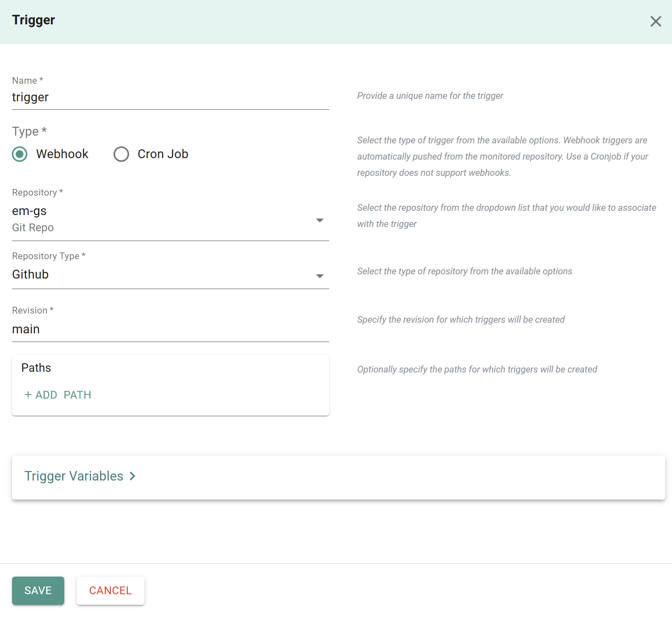Image resolution: width=672 pixels, height=620 pixels.
Task: Save the trigger configuration
Action: coord(38,590)
